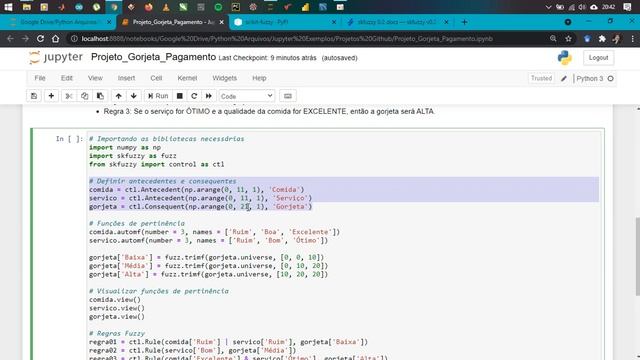The width and height of the screenshot is (640, 360).
Task: View site information for localhost
Action: 74,39
